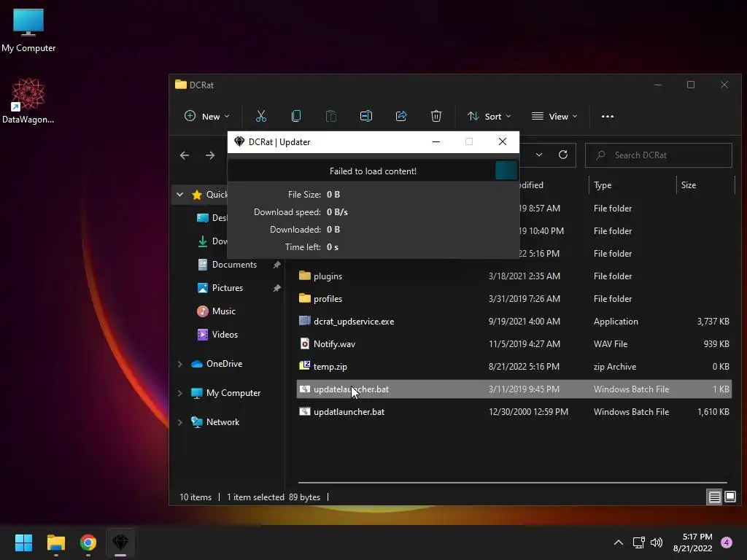Expand the address bar history dropdown
Viewport: 747px width, 560px height.
tap(539, 155)
